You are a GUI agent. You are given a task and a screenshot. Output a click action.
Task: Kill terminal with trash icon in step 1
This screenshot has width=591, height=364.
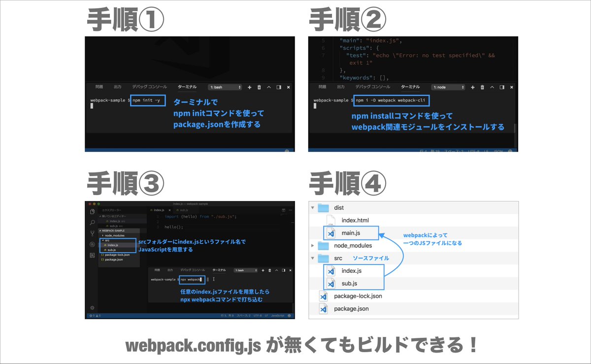(x=259, y=87)
